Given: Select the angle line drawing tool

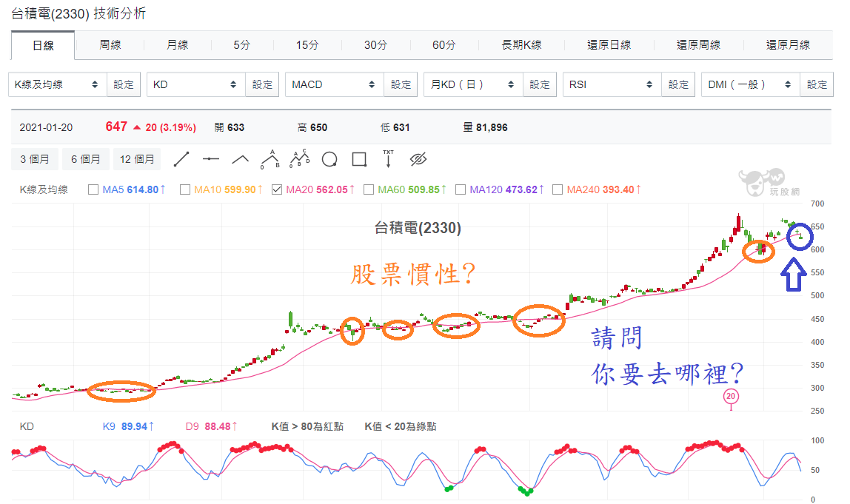Looking at the screenshot, I should pos(240,159).
